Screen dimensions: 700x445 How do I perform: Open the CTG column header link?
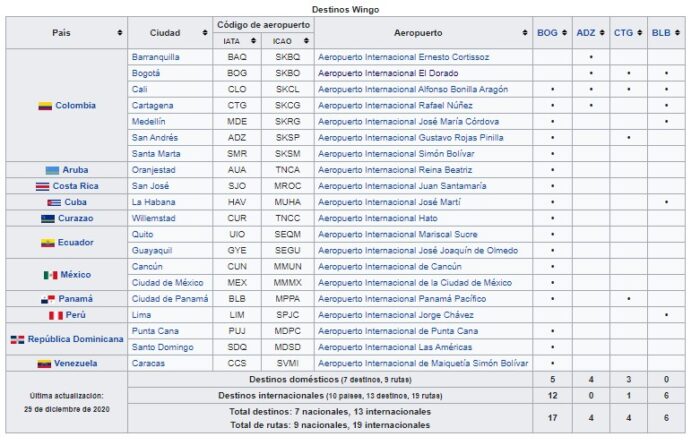click(622, 33)
